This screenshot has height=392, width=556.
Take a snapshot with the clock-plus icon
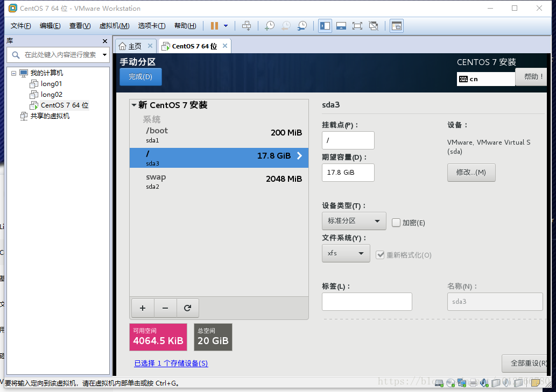270,26
